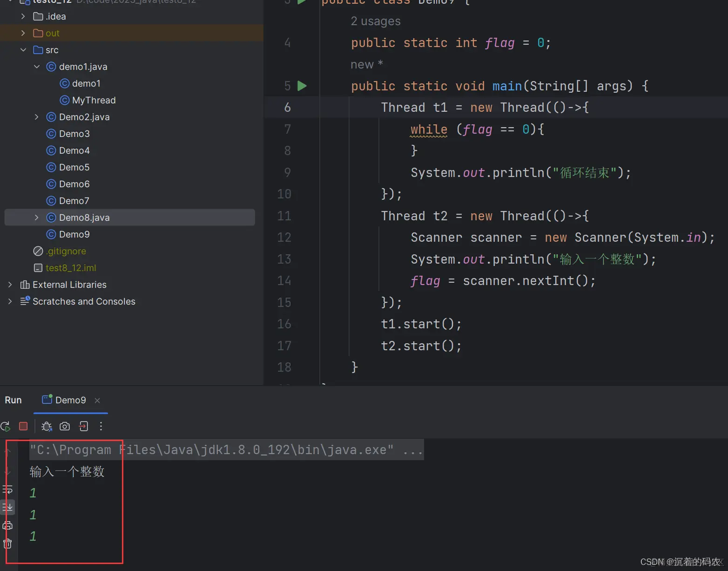Toggle soft-wrap in the console
The height and width of the screenshot is (571, 728).
coord(7,489)
